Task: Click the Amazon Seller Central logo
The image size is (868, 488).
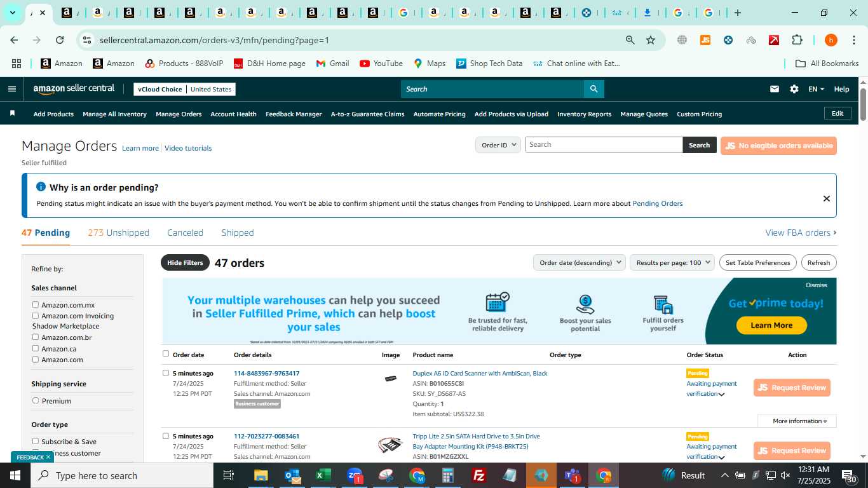Action: (x=74, y=89)
